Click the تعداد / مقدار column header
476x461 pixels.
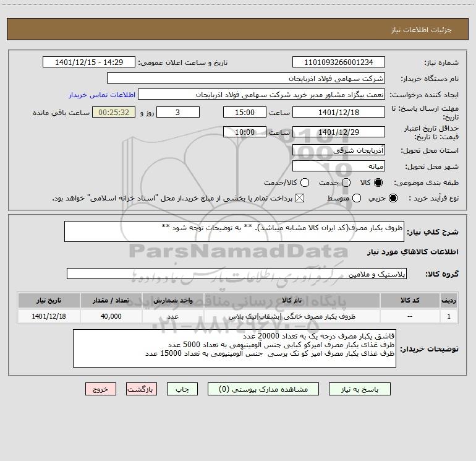coord(111,300)
